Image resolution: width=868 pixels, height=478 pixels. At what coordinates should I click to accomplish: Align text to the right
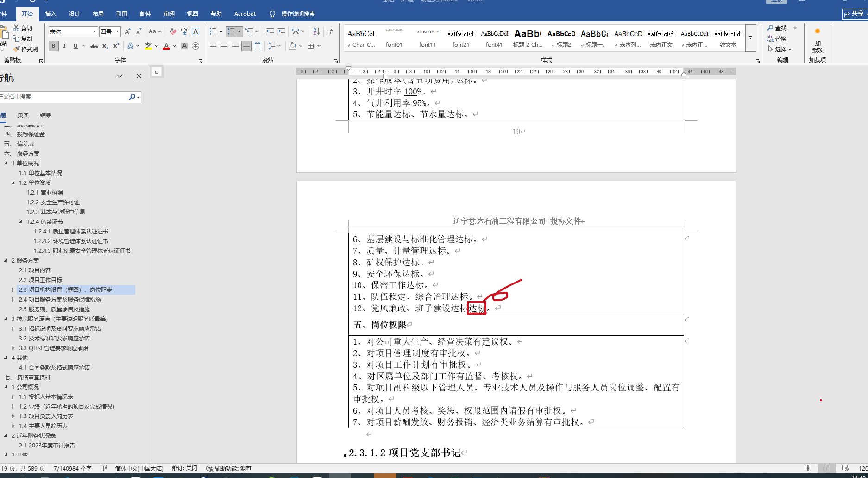(235, 46)
